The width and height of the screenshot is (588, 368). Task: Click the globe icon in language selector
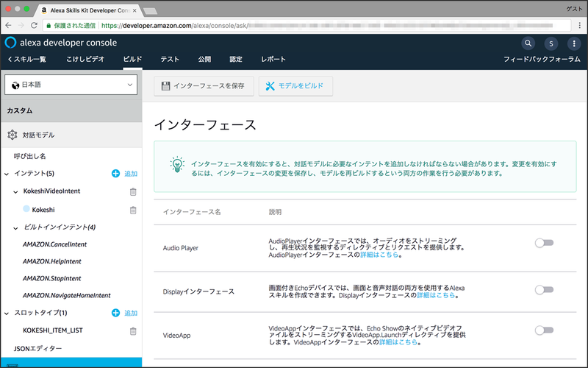click(15, 85)
